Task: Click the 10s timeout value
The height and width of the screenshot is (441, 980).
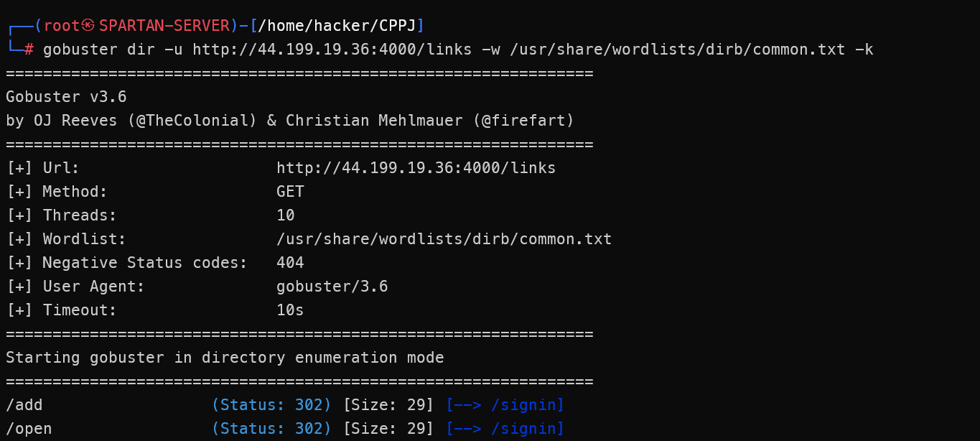Action: click(290, 310)
